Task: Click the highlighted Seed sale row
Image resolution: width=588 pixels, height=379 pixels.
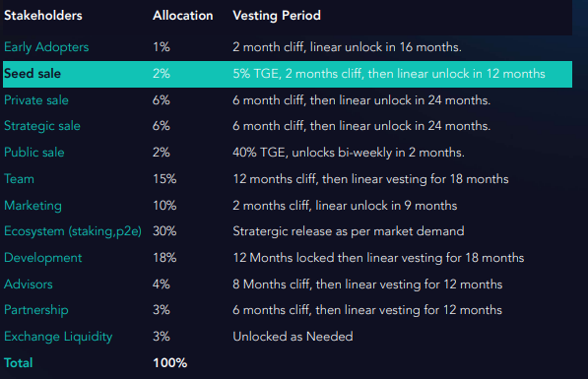Action: pyautogui.click(x=288, y=74)
